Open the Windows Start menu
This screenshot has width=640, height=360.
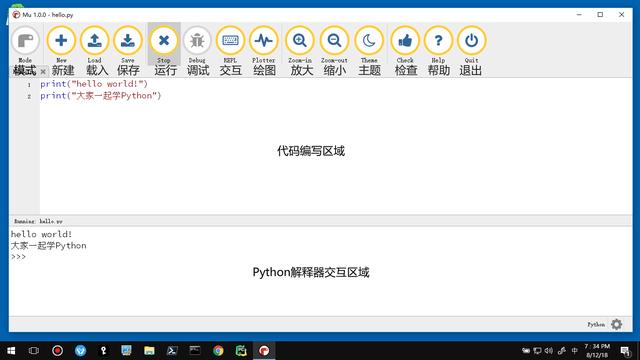pos(11,351)
